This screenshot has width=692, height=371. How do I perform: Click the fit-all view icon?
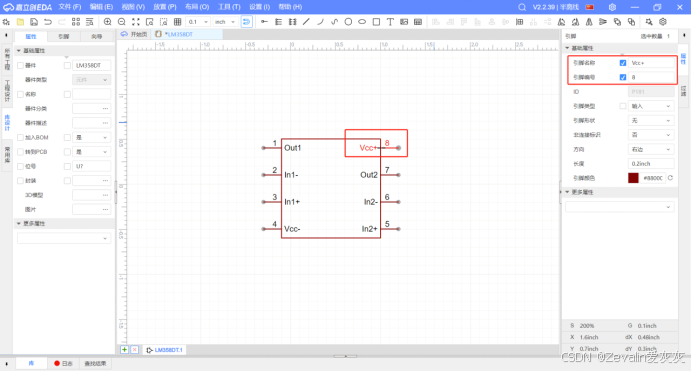(x=136, y=22)
